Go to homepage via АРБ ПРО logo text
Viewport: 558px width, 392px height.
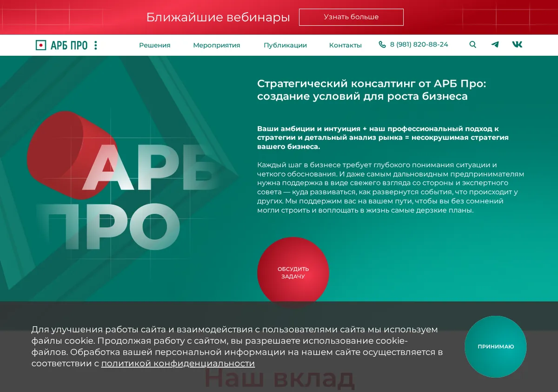(69, 45)
